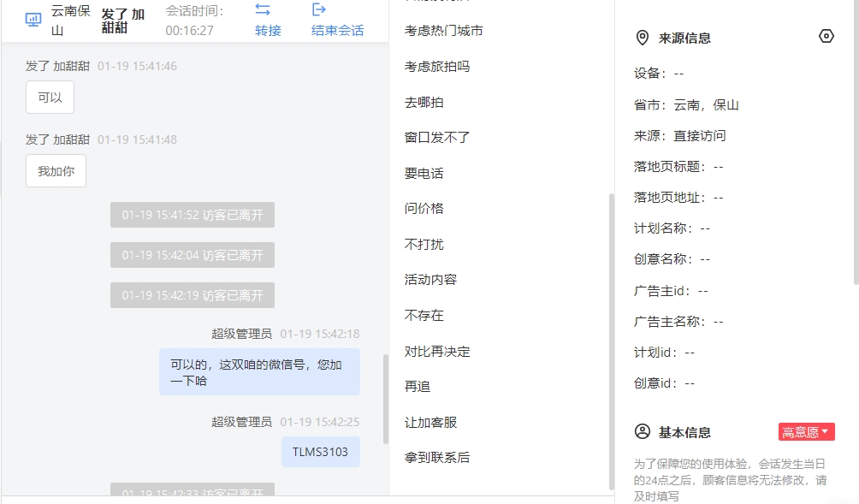Click the 广告主名称 field row
859x504 pixels.
tap(678, 322)
